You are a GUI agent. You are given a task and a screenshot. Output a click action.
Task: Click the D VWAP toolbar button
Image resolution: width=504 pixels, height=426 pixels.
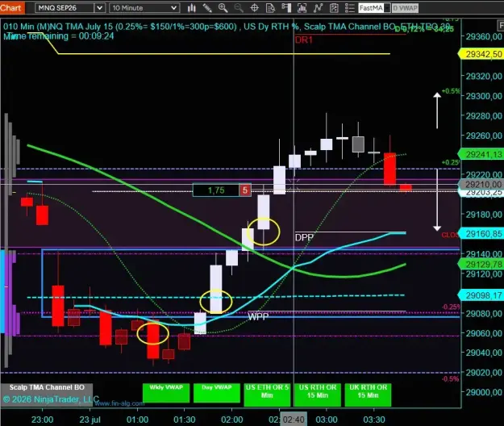point(406,8)
